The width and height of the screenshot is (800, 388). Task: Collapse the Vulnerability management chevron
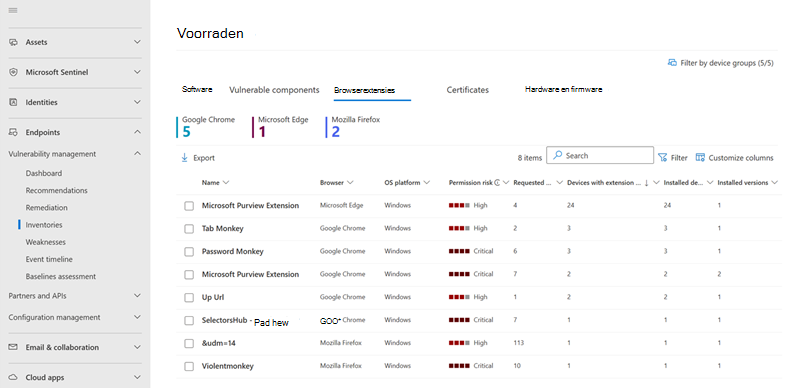[137, 154]
